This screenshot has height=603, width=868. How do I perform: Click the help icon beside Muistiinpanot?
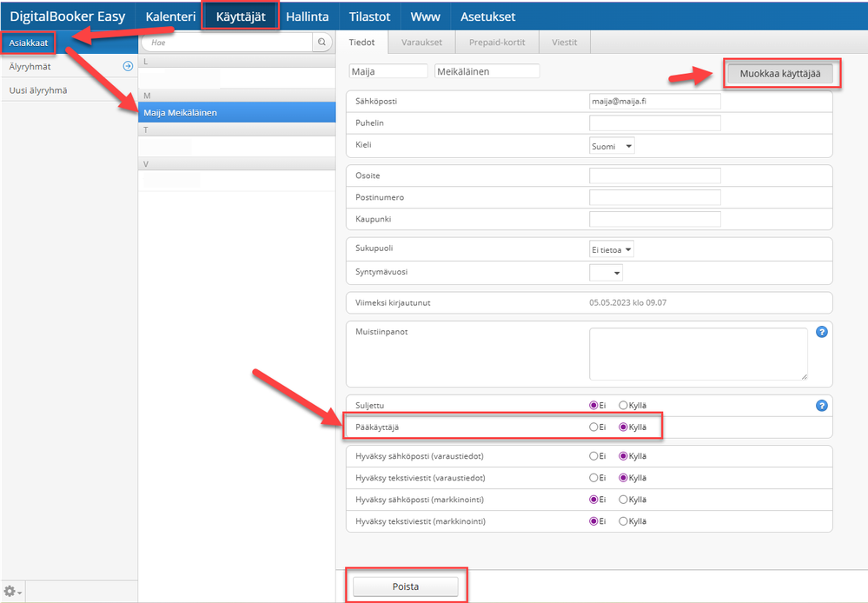click(821, 332)
